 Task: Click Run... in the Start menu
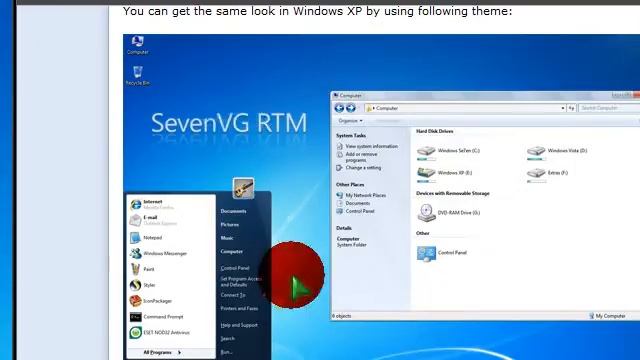tap(226, 352)
